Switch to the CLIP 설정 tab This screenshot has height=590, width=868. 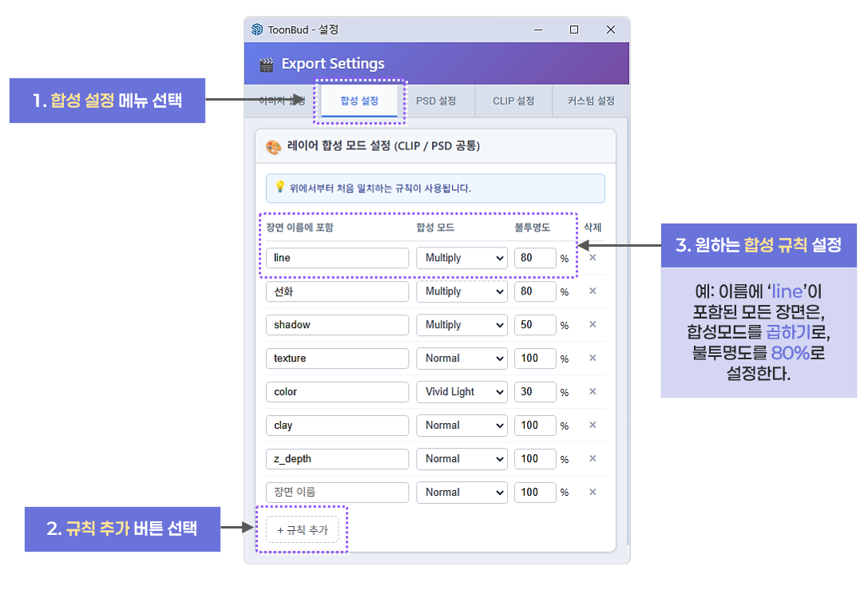pyautogui.click(x=513, y=101)
